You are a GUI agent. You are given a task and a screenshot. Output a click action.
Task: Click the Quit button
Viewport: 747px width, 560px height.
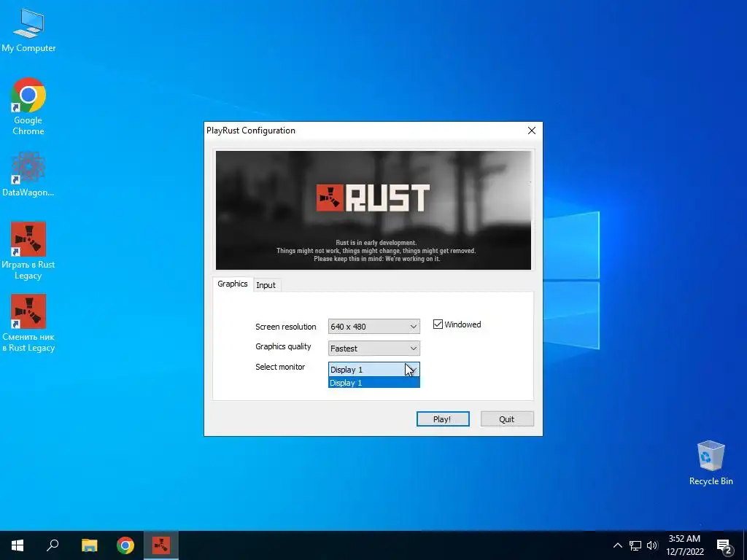coord(507,419)
